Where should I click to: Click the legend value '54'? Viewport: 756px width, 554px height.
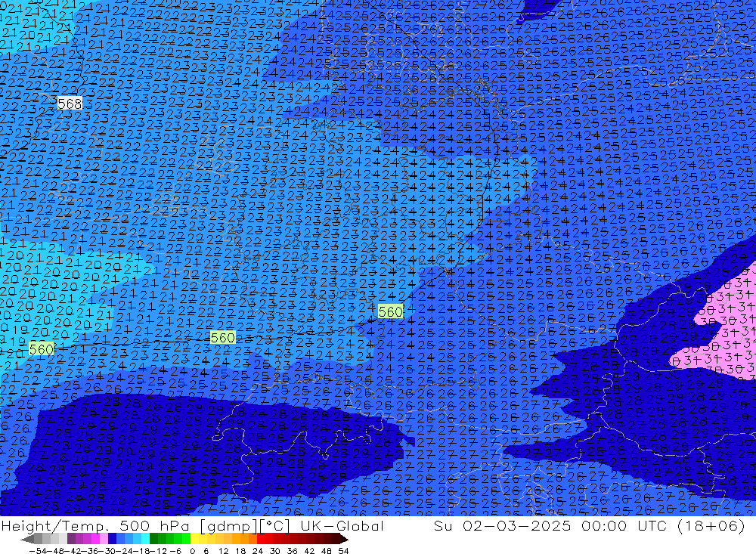pos(343,551)
